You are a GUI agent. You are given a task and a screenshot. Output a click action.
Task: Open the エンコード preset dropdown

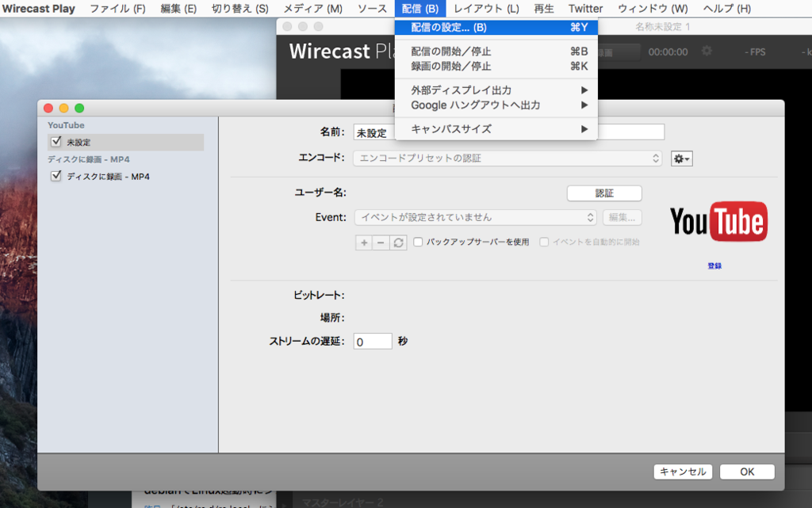tap(507, 159)
